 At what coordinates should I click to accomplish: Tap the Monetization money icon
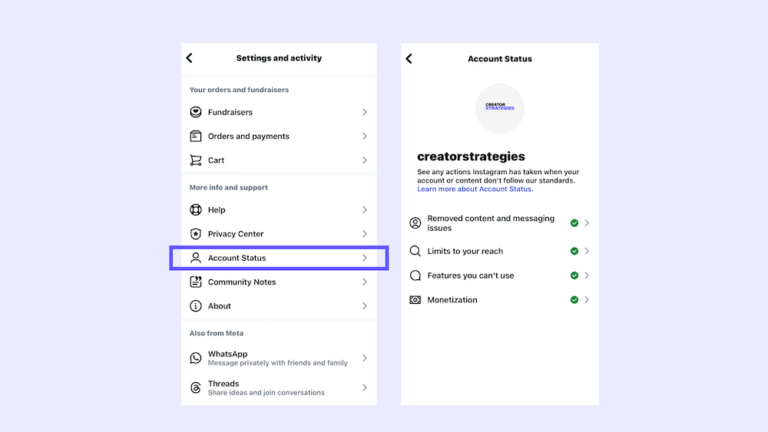point(415,300)
